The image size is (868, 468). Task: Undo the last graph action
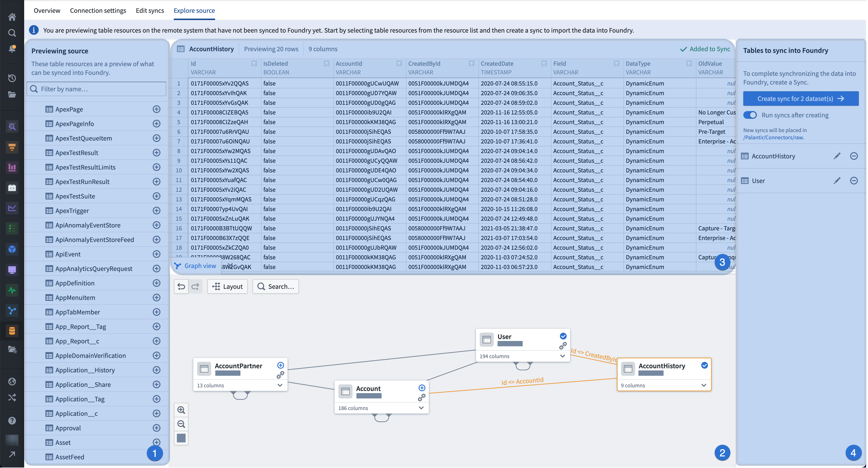pyautogui.click(x=181, y=286)
